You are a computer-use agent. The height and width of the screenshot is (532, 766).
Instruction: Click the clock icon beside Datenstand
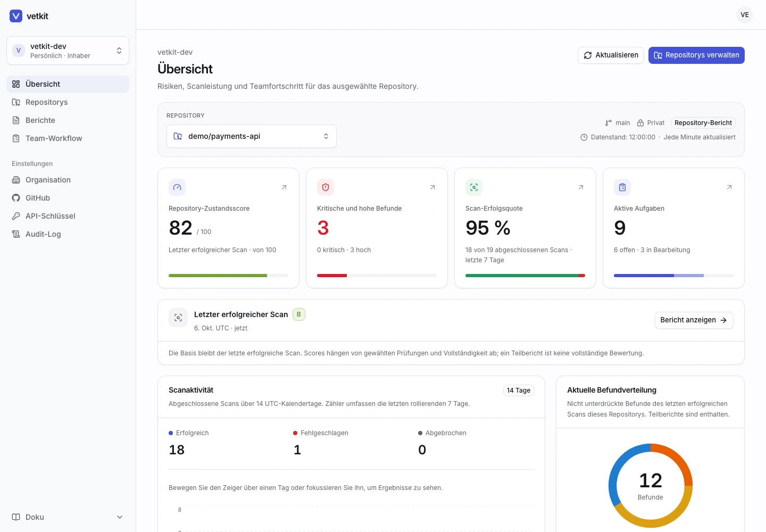[584, 137]
